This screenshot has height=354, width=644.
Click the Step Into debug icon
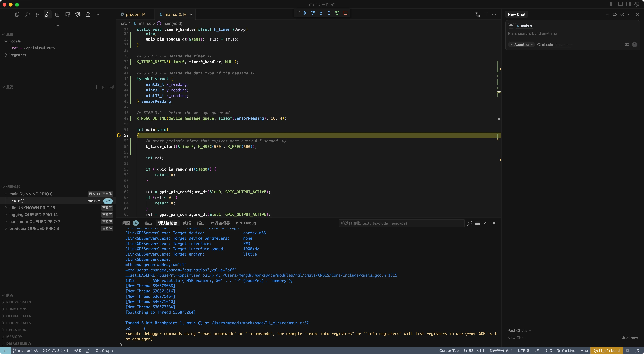(321, 13)
